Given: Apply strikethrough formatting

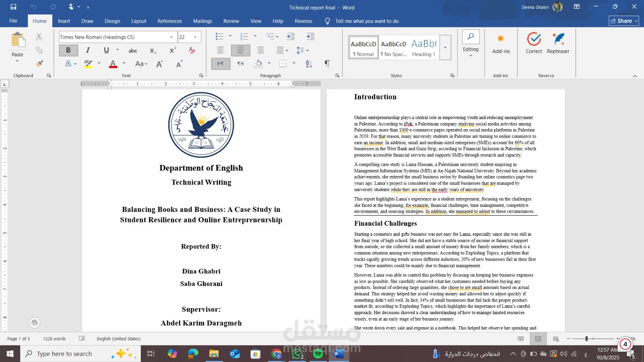Looking at the screenshot, I should (x=133, y=50).
